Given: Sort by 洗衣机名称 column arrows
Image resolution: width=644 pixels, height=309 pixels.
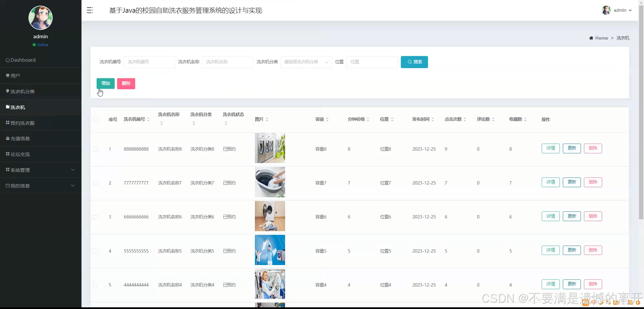Looking at the screenshot, I should (x=161, y=123).
